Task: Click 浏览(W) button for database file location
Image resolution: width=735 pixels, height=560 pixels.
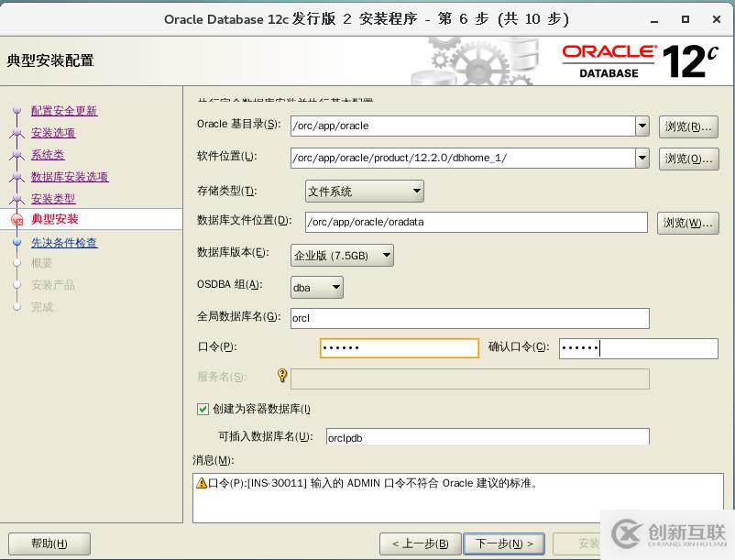Action: point(687,223)
